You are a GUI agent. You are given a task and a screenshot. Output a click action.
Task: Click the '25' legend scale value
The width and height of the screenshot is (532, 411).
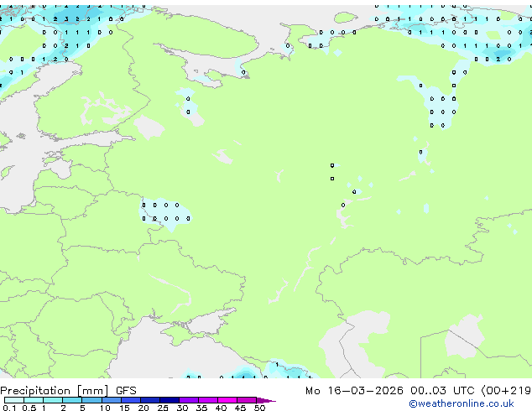point(163,408)
